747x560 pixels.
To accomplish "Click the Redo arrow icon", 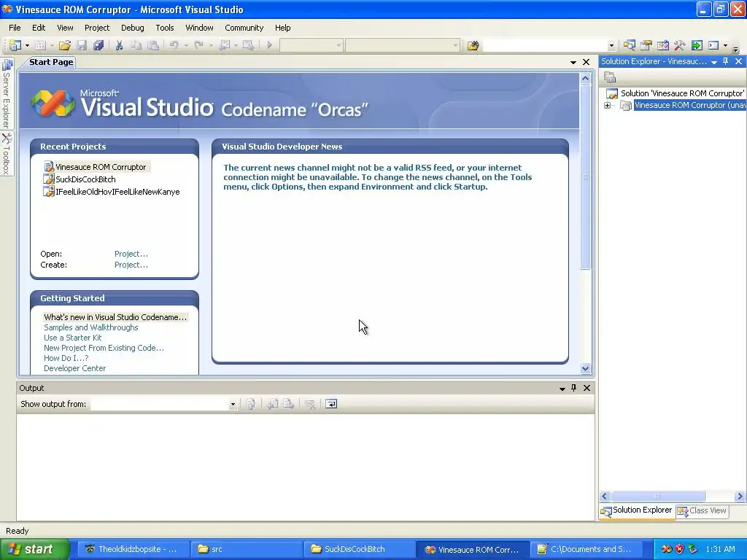I will click(198, 45).
